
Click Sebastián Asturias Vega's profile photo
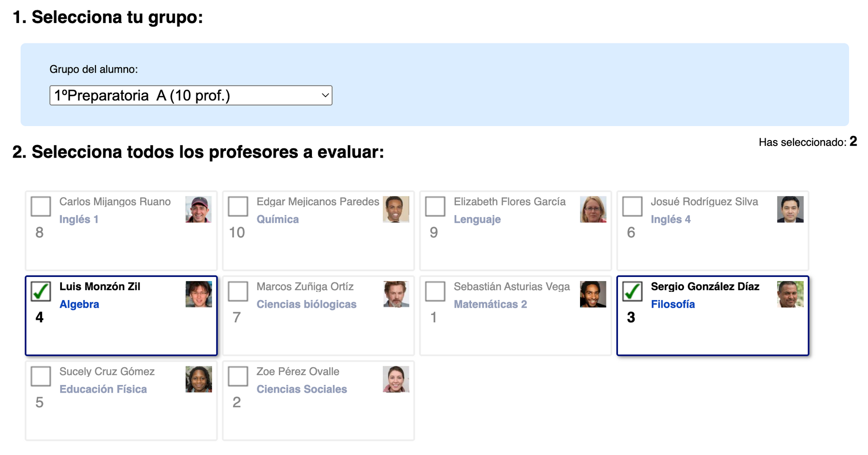593,294
